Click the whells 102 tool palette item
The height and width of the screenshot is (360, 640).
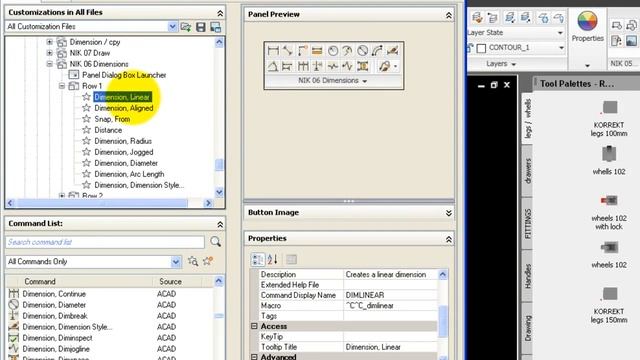(x=609, y=161)
